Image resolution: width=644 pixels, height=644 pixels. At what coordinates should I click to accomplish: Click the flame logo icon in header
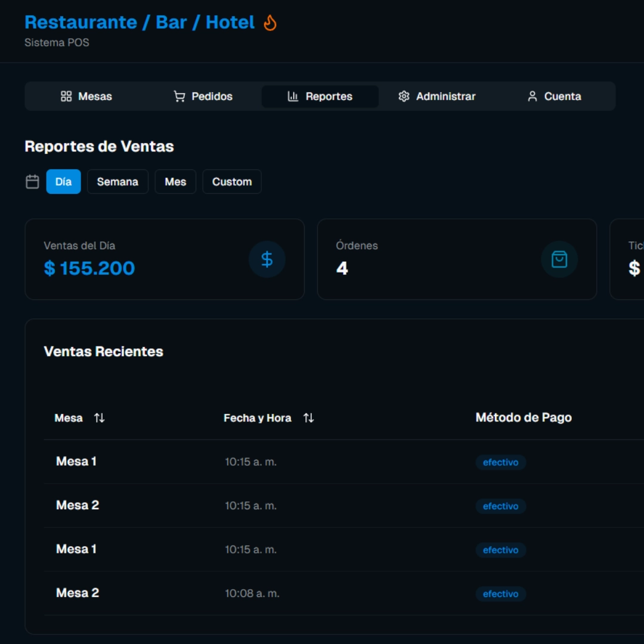point(270,23)
